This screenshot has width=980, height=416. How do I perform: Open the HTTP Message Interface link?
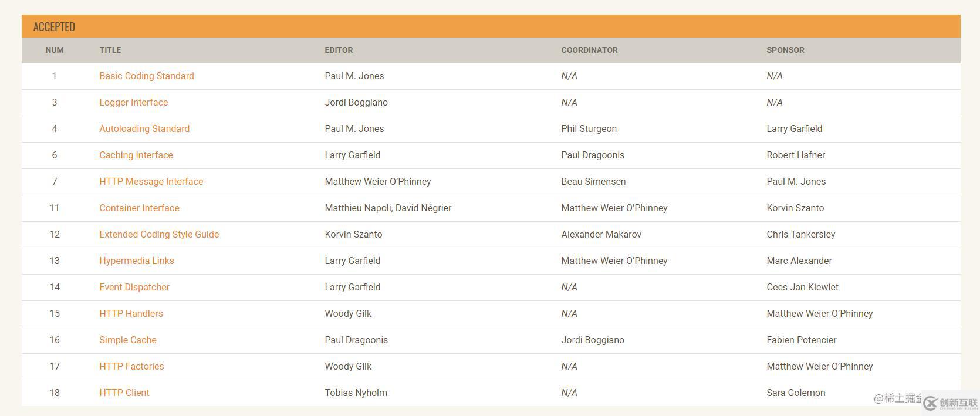151,181
